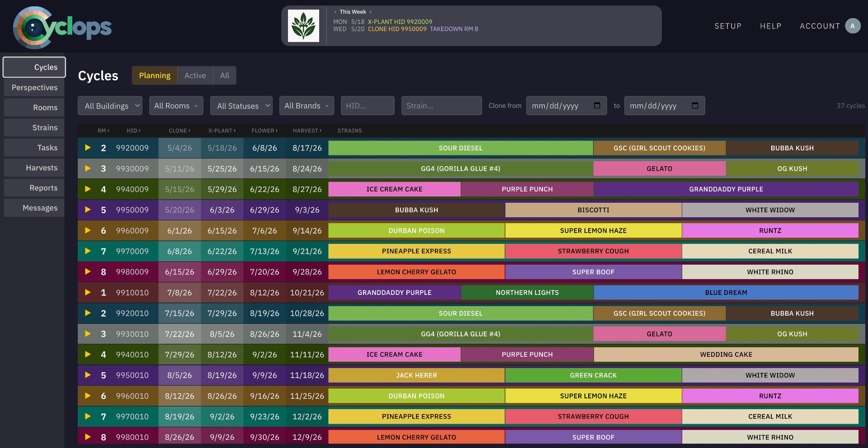868x448 pixels.
Task: Click the Cyclops logo
Action: [x=62, y=28]
